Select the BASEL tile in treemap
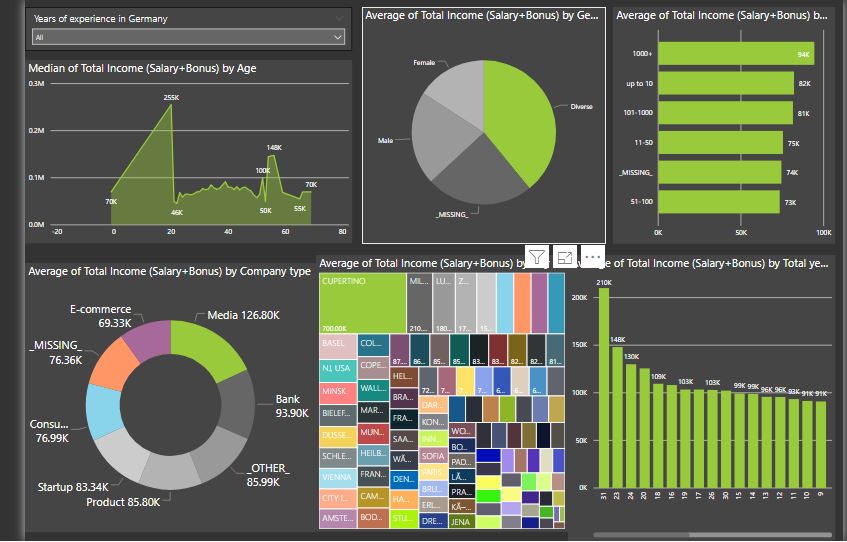Screen dimensions: 847x542 (338, 346)
